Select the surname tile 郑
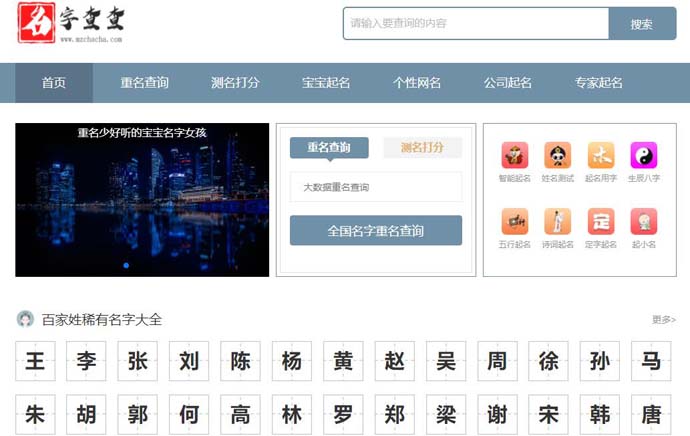690x436 pixels. point(395,414)
